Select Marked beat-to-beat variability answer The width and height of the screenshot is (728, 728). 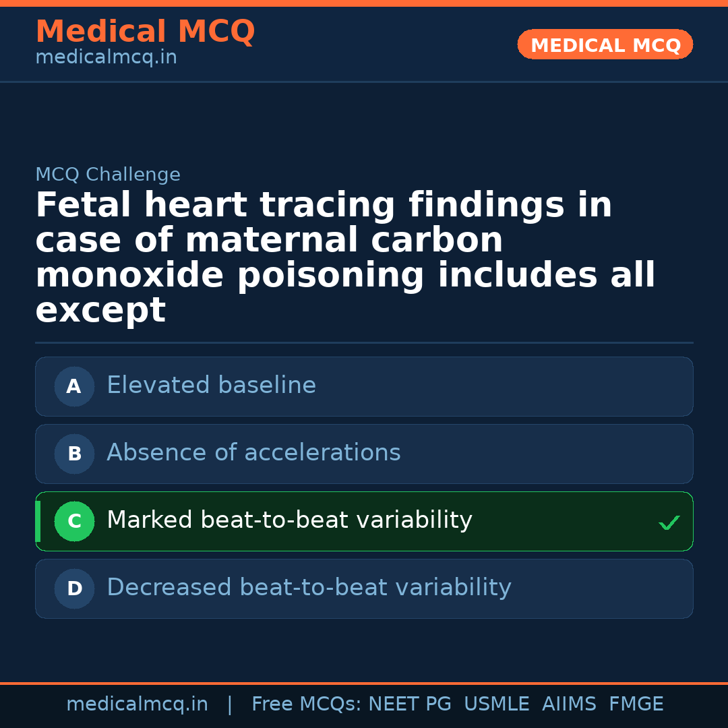click(x=289, y=520)
